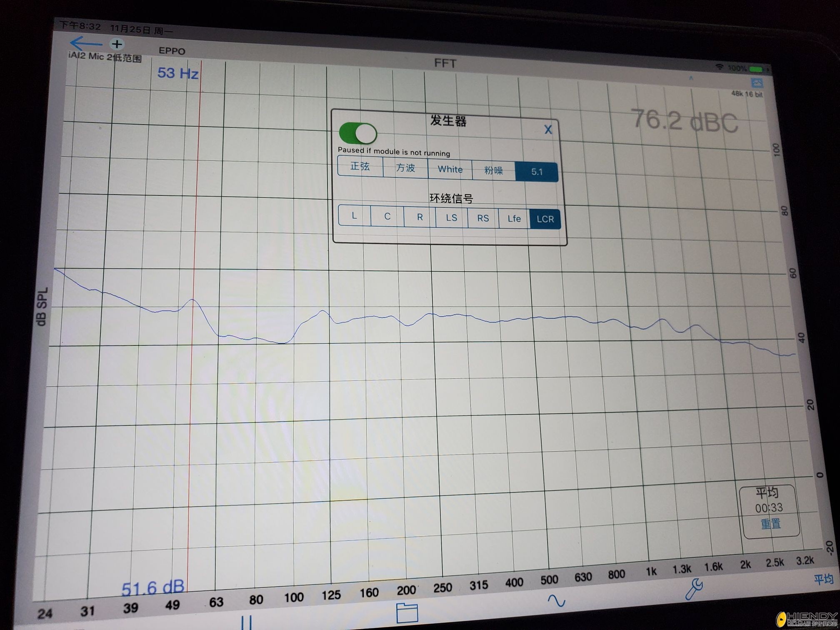Close the 发生器 dialog with the X
This screenshot has height=630, width=840.
tap(548, 130)
